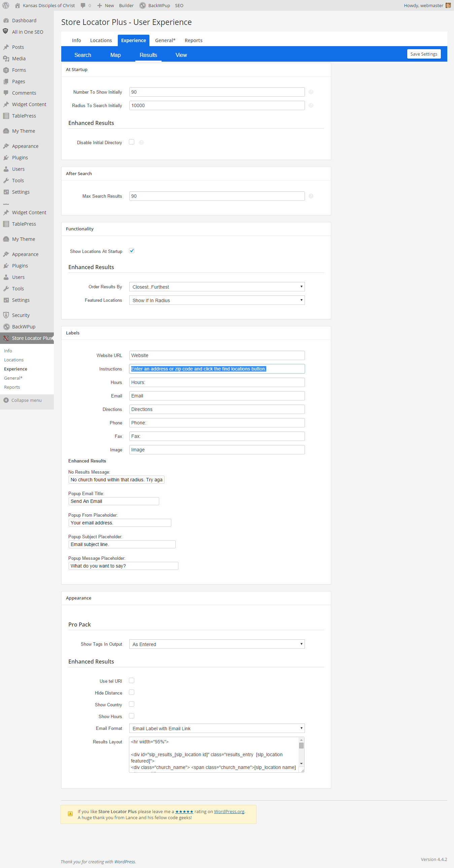Expand the Featured Locations dropdown
This screenshot has height=868, width=454.
coord(217,300)
